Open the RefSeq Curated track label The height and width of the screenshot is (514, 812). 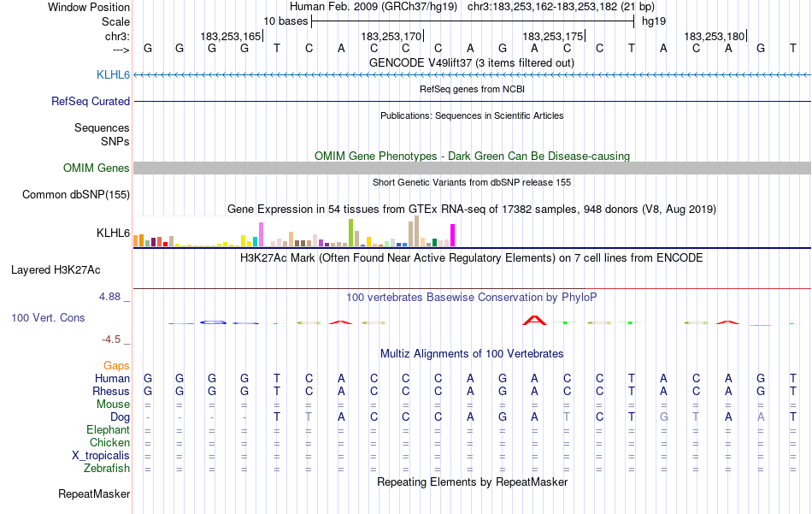tap(90, 101)
